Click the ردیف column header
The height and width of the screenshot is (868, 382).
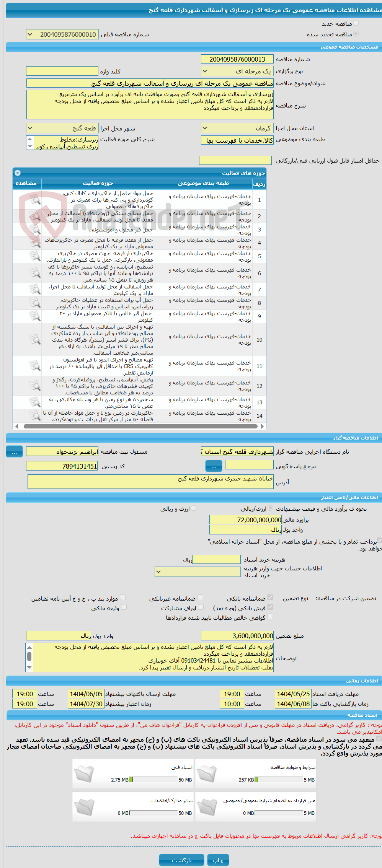(x=259, y=184)
